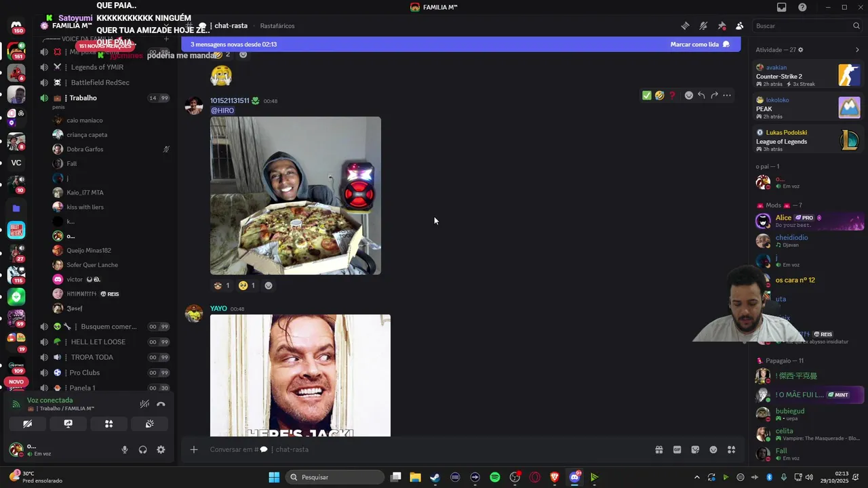The width and height of the screenshot is (868, 488).
Task: Open the Threads icon in channel header
Action: pos(686,26)
